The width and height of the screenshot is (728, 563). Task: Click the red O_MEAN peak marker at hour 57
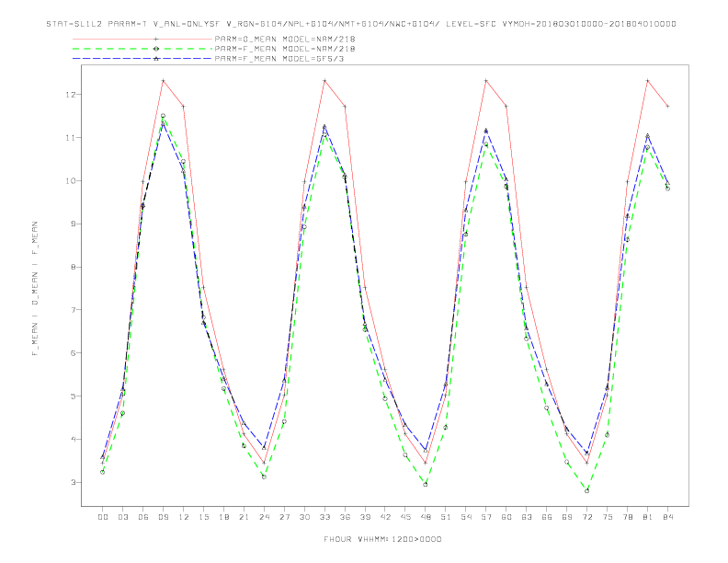[486, 81]
